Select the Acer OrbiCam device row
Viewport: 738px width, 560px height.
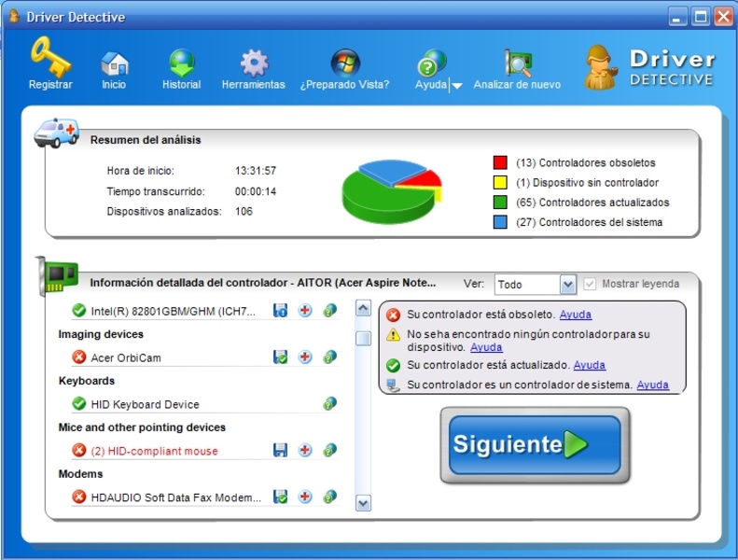point(204,357)
